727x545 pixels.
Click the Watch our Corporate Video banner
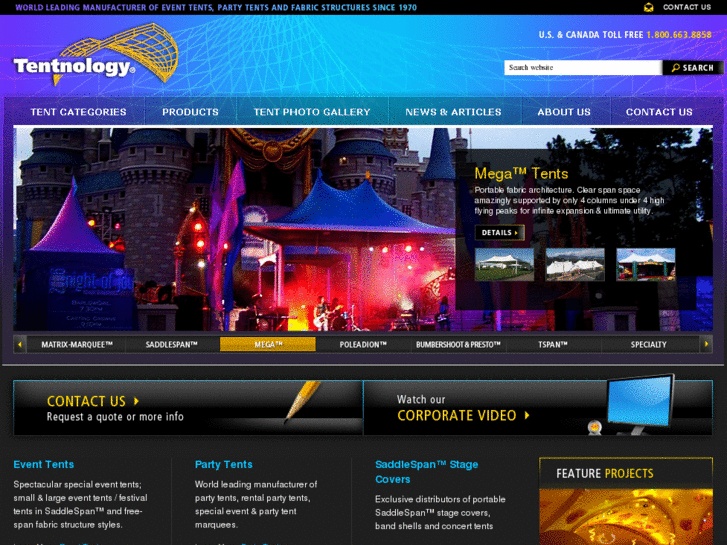coord(538,408)
